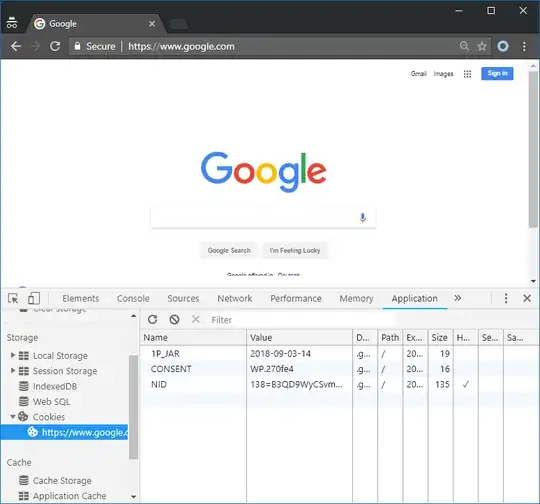Viewport: 540px width, 504px height.
Task: Click the Secure padlock icon
Action: [77, 46]
